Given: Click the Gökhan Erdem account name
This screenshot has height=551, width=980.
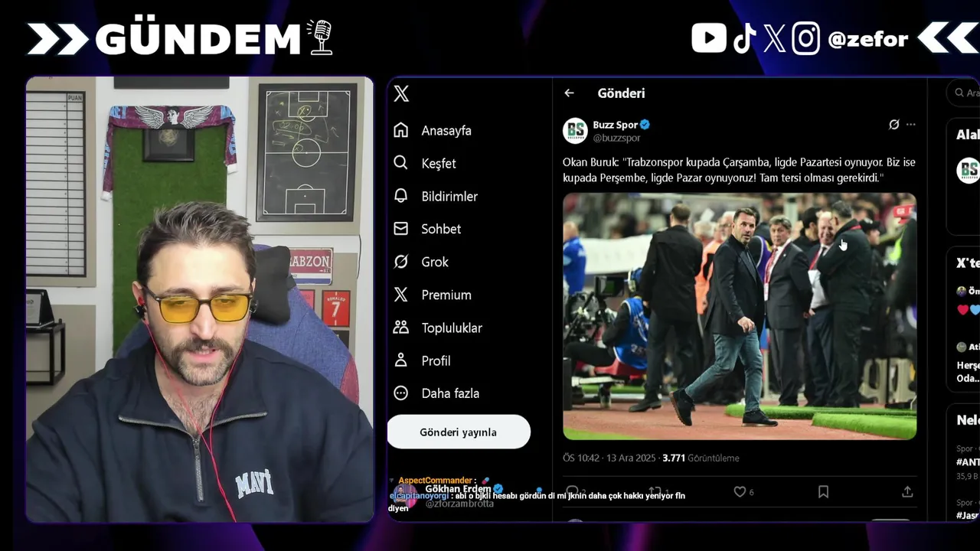Looking at the screenshot, I should 458,488.
